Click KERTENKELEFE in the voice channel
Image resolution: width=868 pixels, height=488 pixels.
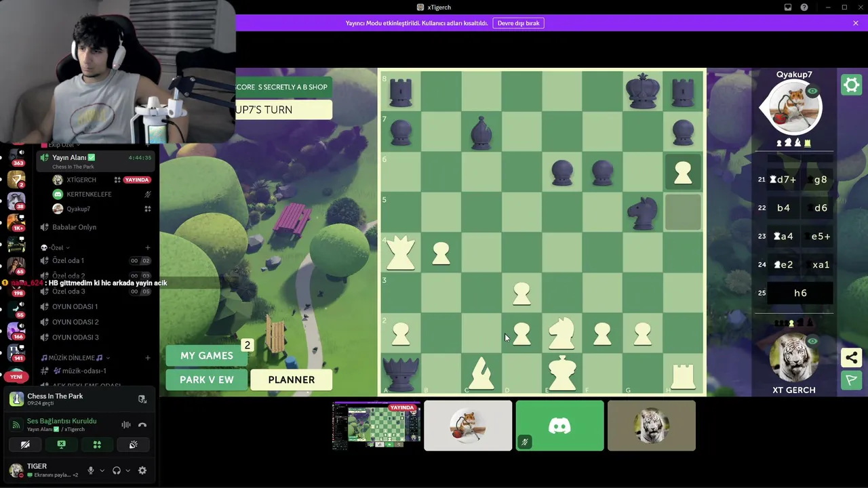102,195
